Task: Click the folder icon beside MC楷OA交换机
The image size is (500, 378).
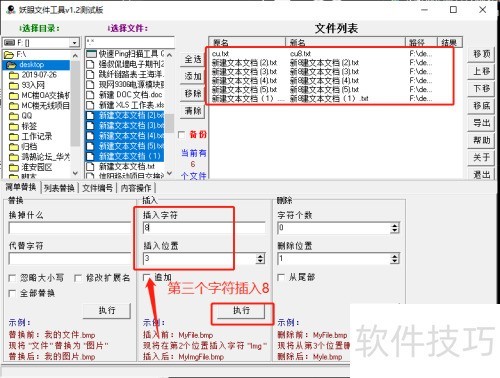Action: [14, 95]
